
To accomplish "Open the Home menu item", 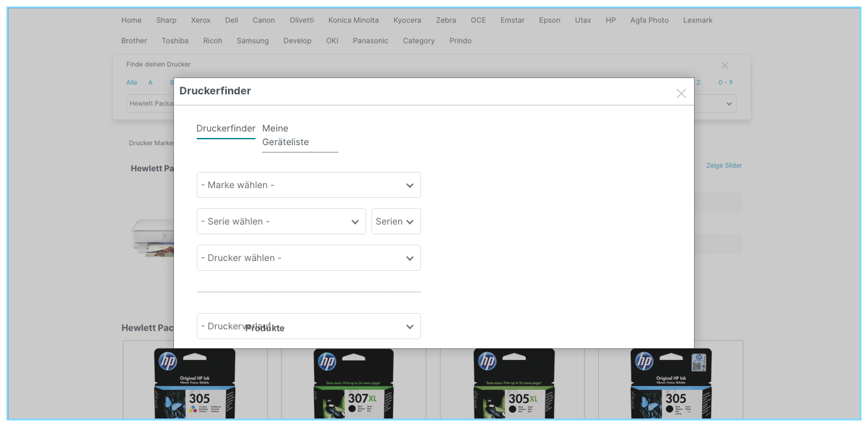I will [x=132, y=20].
